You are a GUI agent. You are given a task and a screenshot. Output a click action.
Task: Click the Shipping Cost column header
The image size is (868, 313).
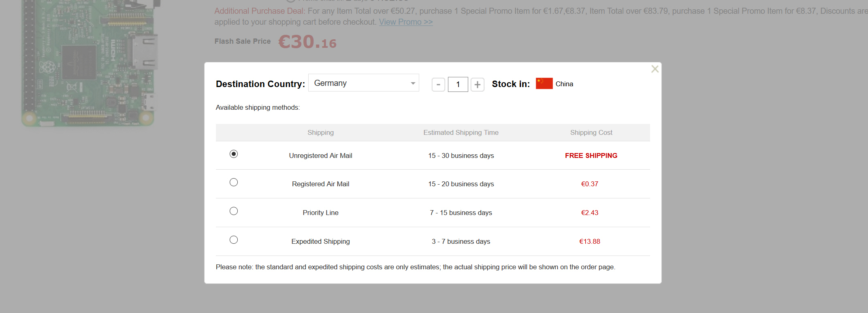(x=591, y=132)
